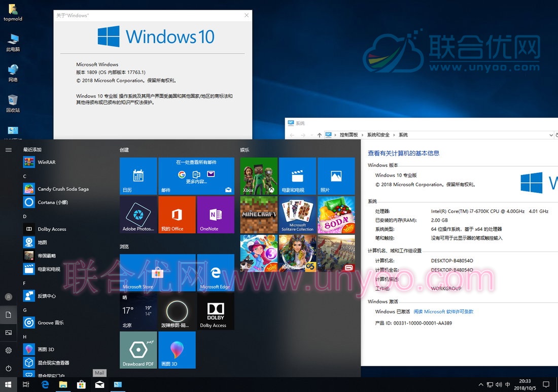Click the 创建 tile group title

coord(124,150)
